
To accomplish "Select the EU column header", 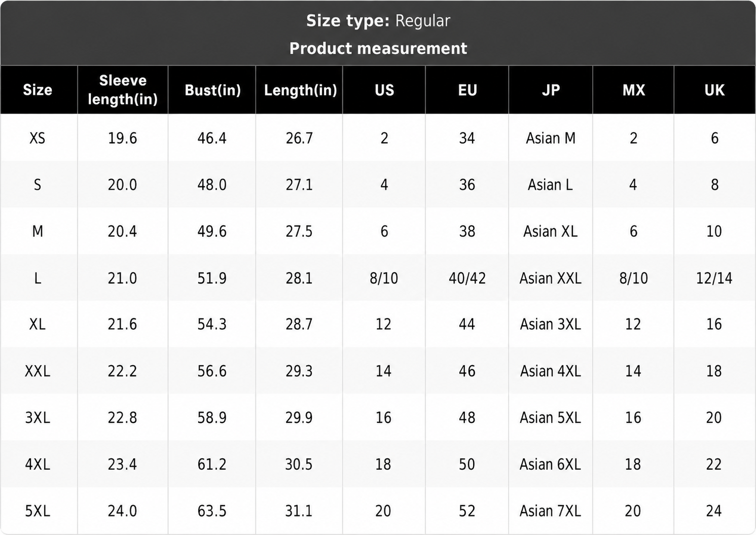I will pyautogui.click(x=467, y=90).
